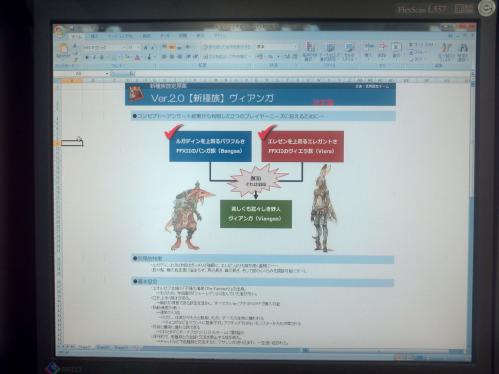Select the Viera rabbit-eared character image
The height and width of the screenshot is (374, 499).
[322, 208]
